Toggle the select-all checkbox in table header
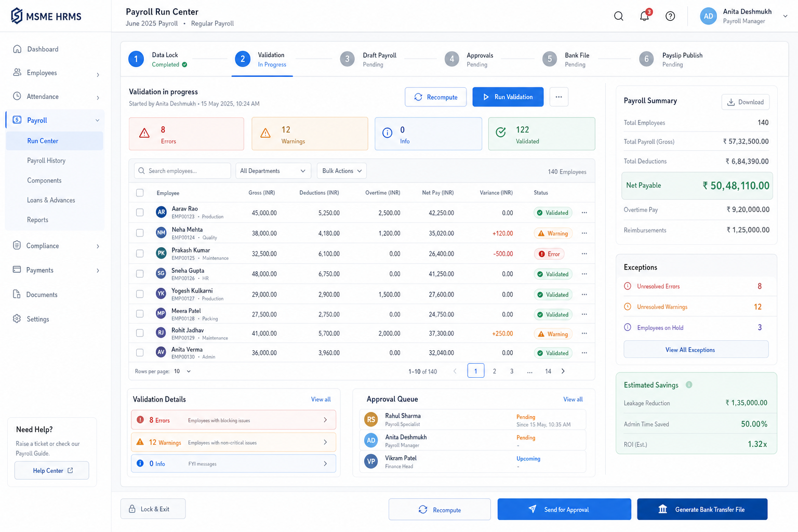The height and width of the screenshot is (532, 798). [140, 193]
